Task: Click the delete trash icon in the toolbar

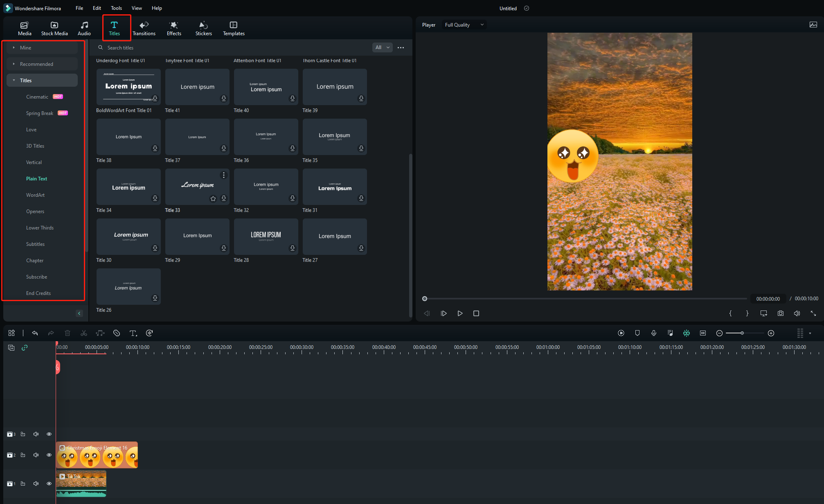Action: (68, 333)
